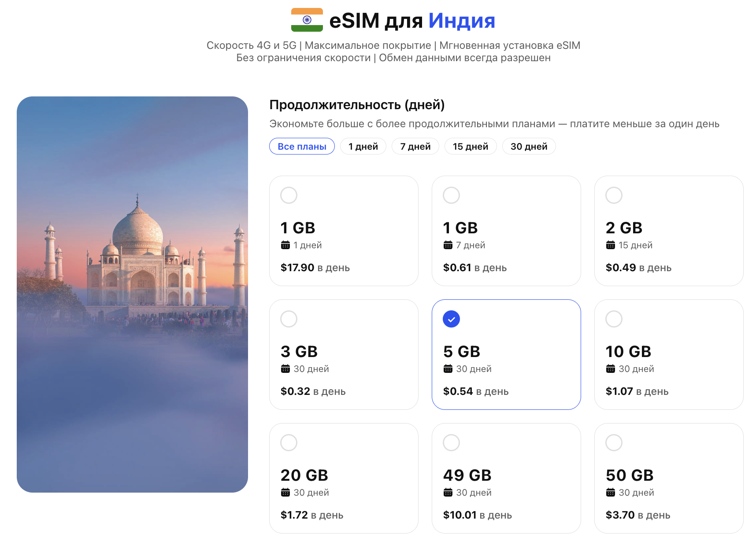Click calendar icon on 3 GB plan
Screen dimensions: 756x545
285,369
